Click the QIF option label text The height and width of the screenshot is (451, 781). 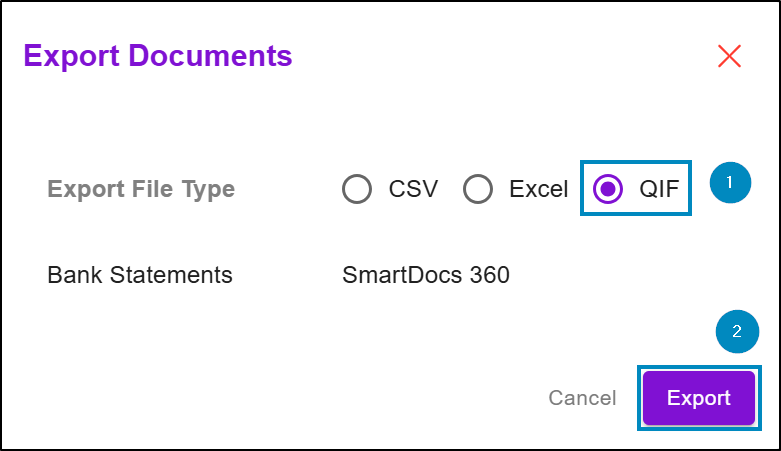tap(659, 189)
